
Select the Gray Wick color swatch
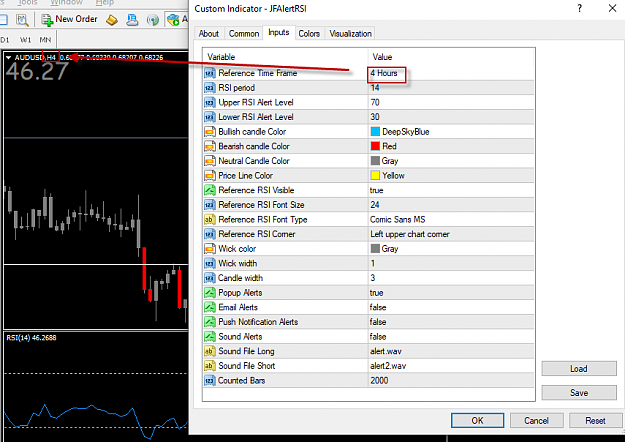(375, 249)
